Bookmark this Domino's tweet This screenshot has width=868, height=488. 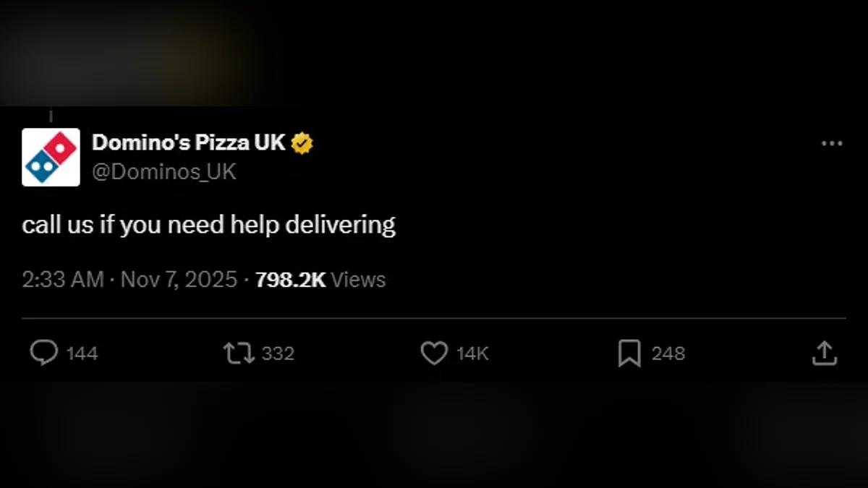pyautogui.click(x=629, y=354)
